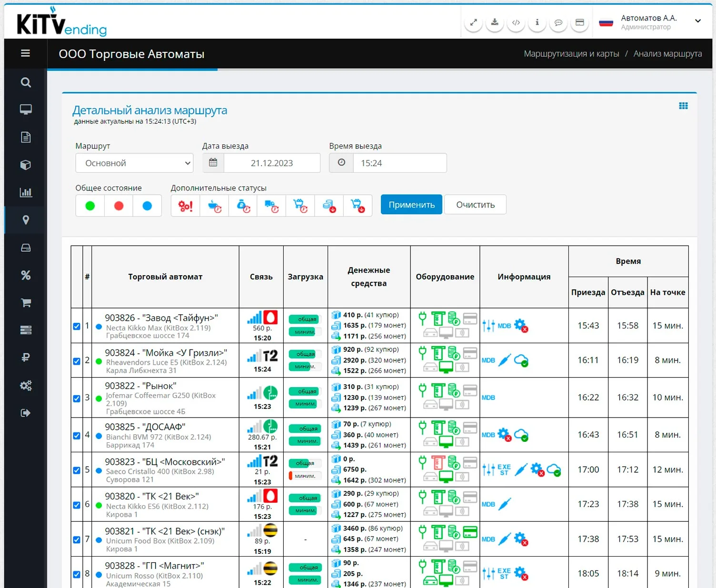Click the общая load bar for Рынок row
Viewport: 716px width, 588px height.
point(306,391)
